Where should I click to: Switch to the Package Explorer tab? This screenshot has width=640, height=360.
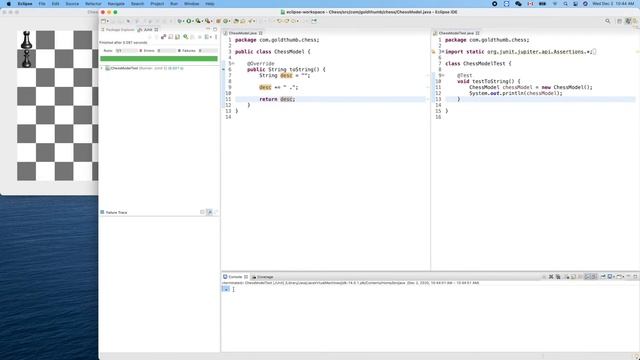pos(118,30)
